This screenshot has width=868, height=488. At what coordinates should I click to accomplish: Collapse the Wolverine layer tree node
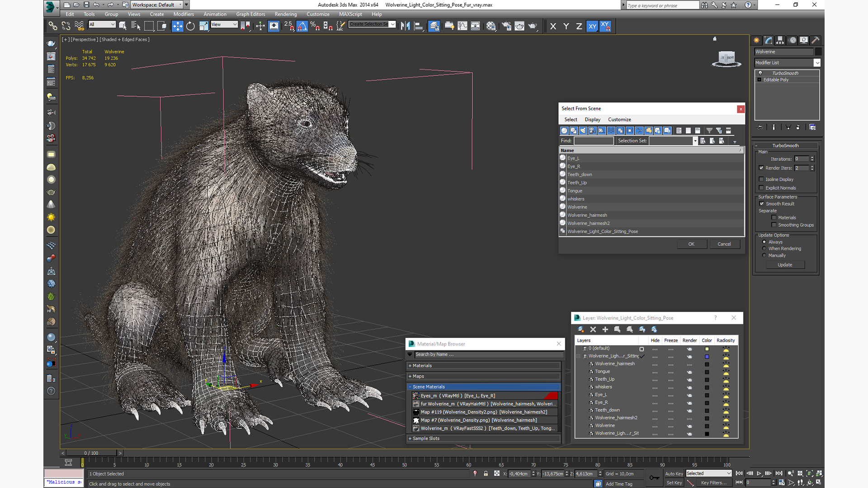(x=578, y=356)
